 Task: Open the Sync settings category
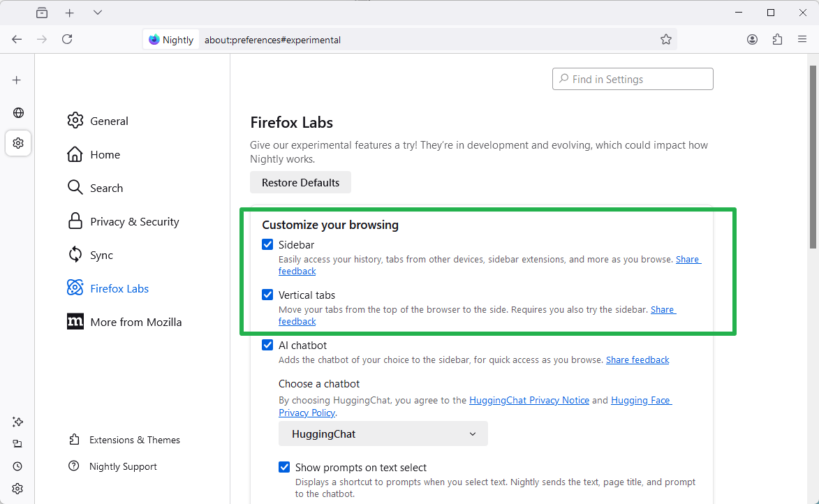coord(90,255)
